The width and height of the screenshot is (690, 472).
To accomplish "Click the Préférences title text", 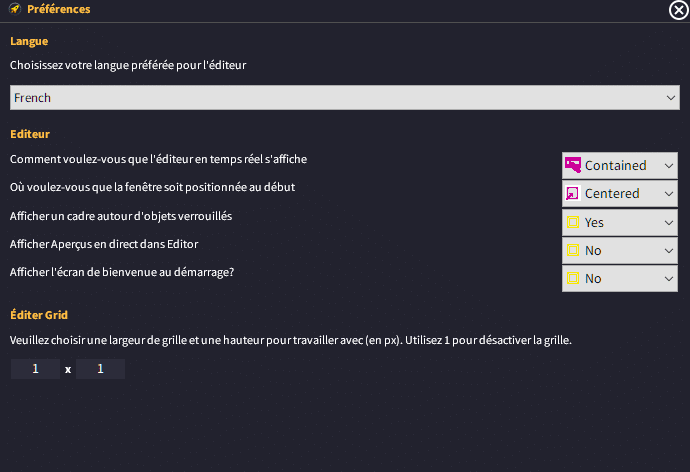I will click(59, 9).
